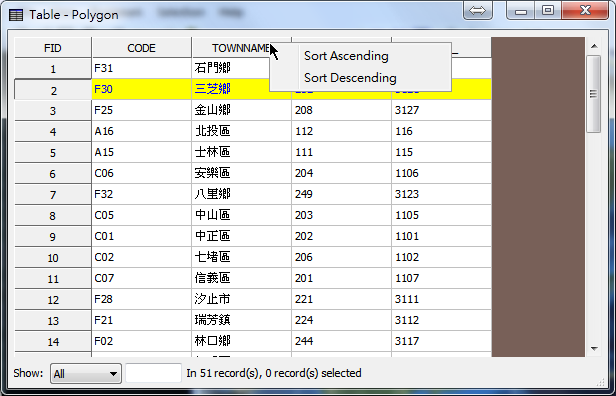This screenshot has height=396, width=616.
Task: Click the table icon in title bar
Action: click(x=16, y=15)
